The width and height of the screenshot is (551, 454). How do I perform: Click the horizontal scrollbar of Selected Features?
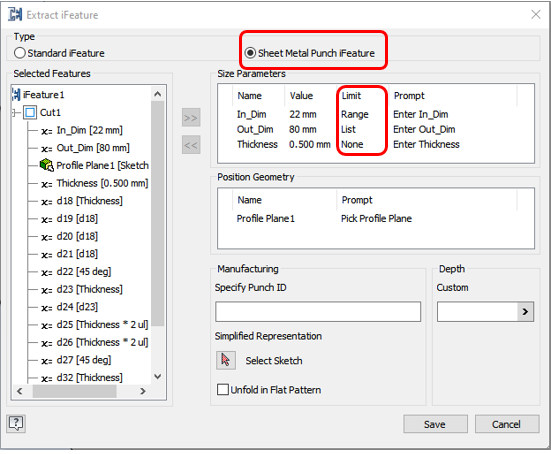[81, 391]
